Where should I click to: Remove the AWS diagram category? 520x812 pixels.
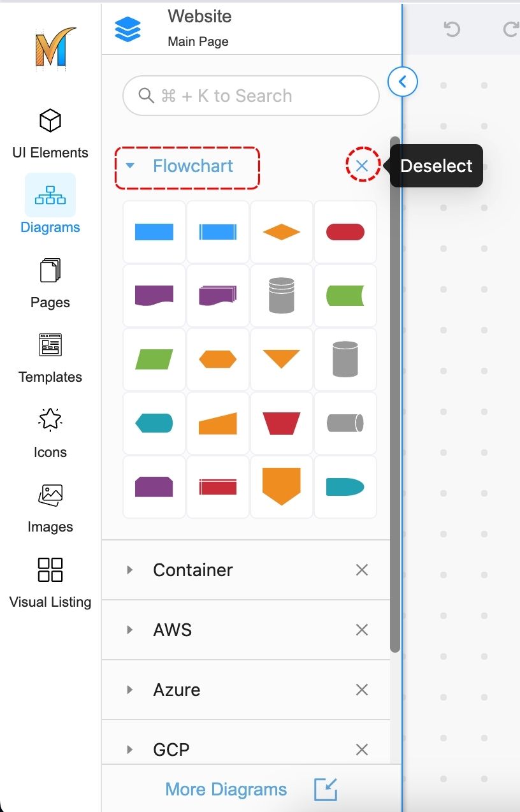(362, 630)
